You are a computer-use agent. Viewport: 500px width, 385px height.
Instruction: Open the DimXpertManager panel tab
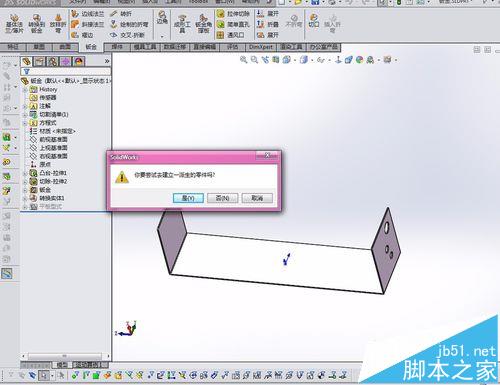(x=66, y=61)
